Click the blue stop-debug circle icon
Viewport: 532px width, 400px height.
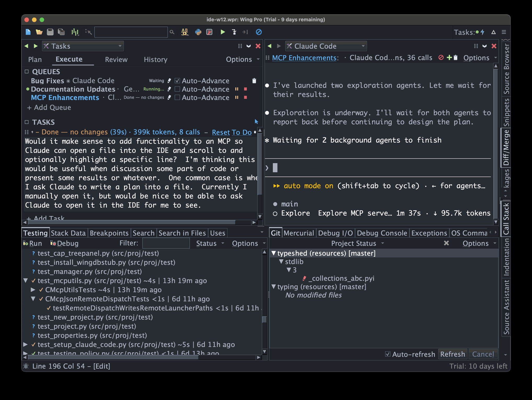click(x=259, y=32)
